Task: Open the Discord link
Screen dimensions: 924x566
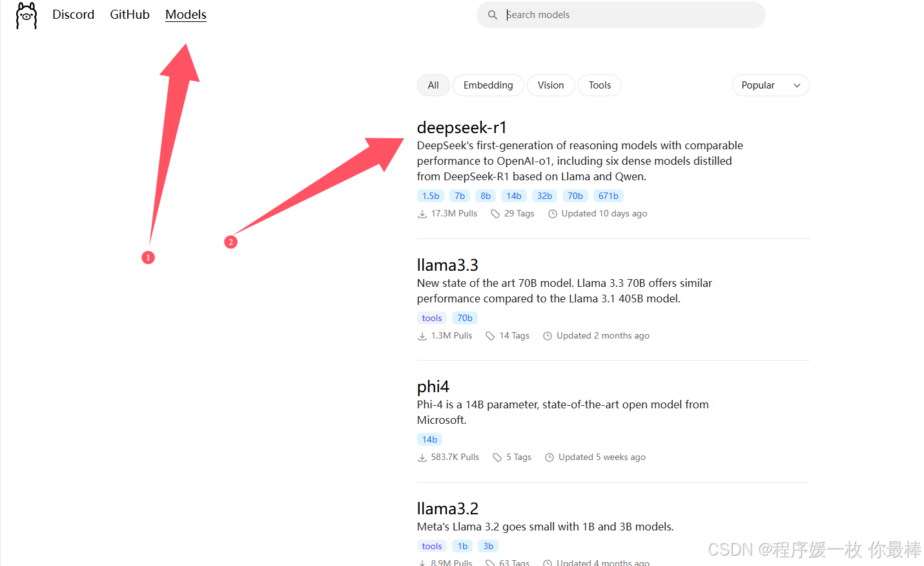Action: tap(73, 14)
